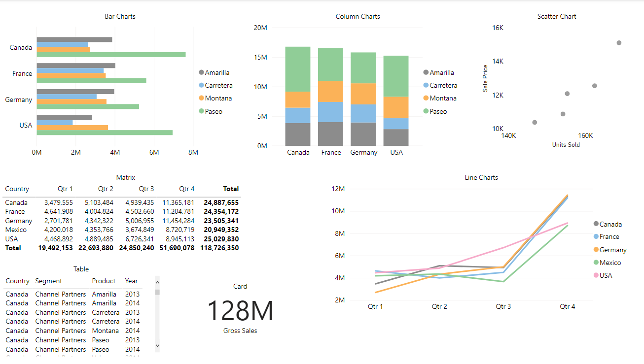Select USA in Line Charts legend
This screenshot has height=364, width=644.
[x=603, y=275]
